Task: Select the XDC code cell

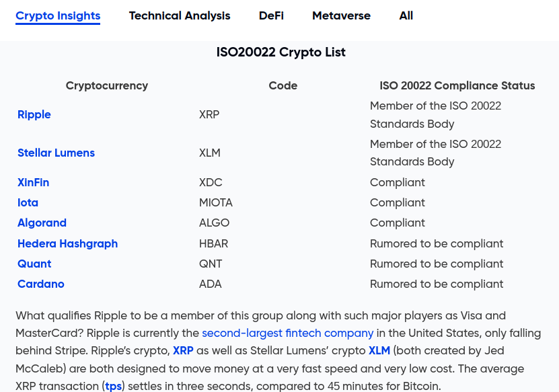Action: (x=211, y=182)
